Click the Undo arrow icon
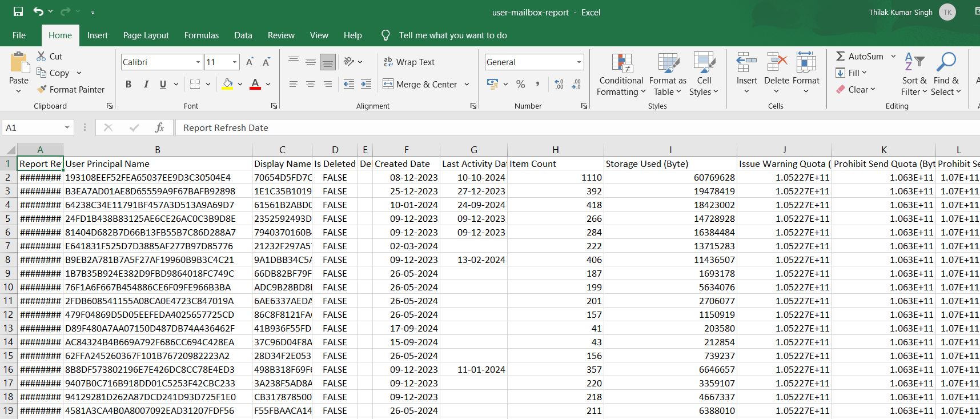The height and width of the screenshot is (419, 980). (x=38, y=12)
